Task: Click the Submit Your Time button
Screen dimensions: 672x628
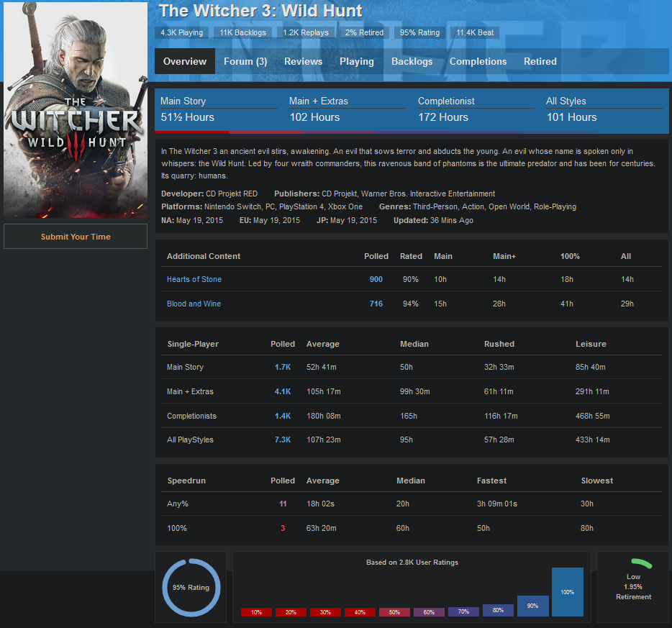Action: (76, 237)
